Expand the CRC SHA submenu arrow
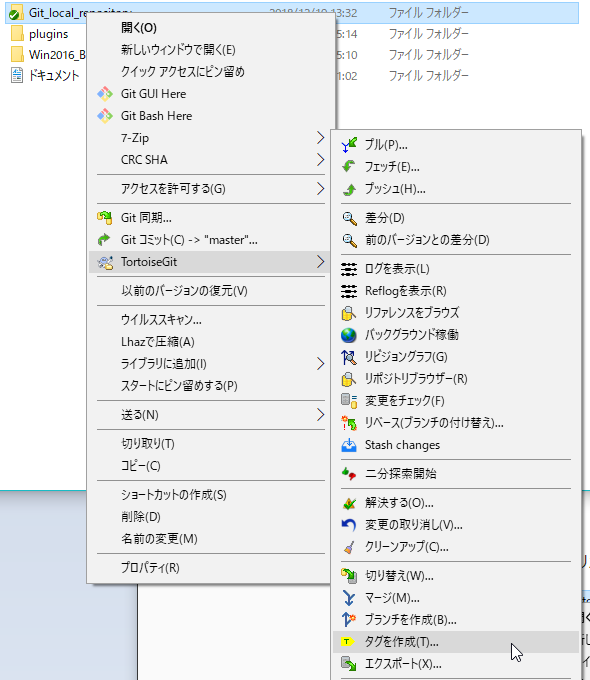The height and width of the screenshot is (680, 590). pos(320,160)
